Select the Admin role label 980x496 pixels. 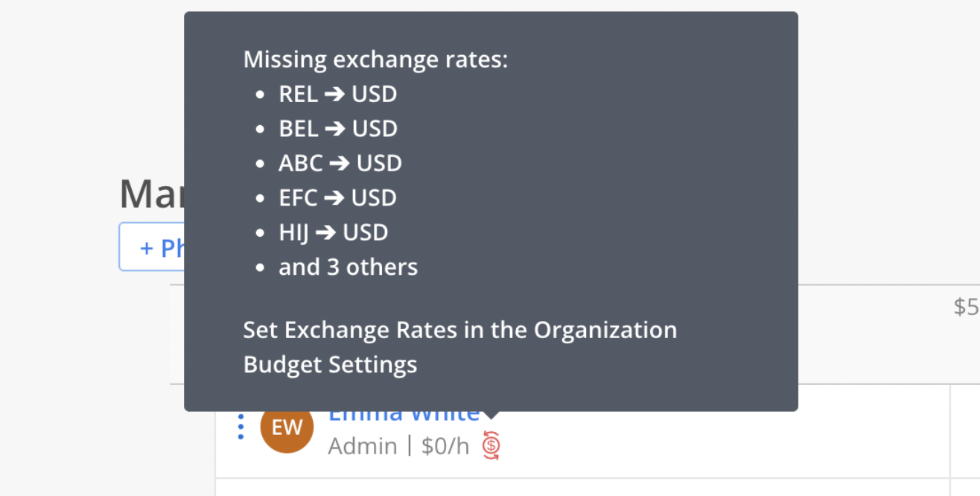[363, 446]
